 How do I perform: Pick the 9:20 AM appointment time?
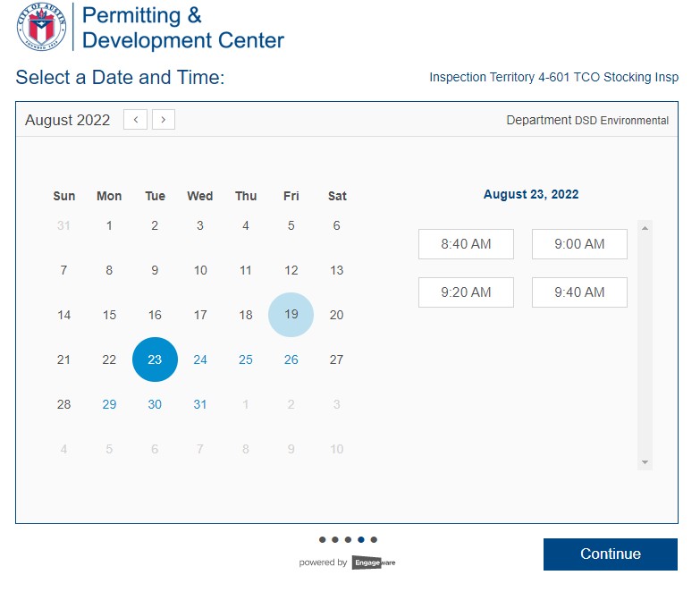point(466,292)
